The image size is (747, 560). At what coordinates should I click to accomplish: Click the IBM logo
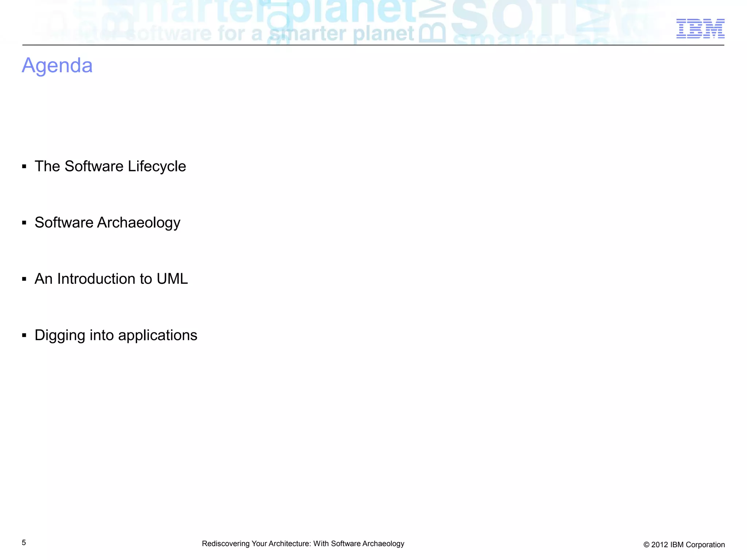tap(700, 28)
